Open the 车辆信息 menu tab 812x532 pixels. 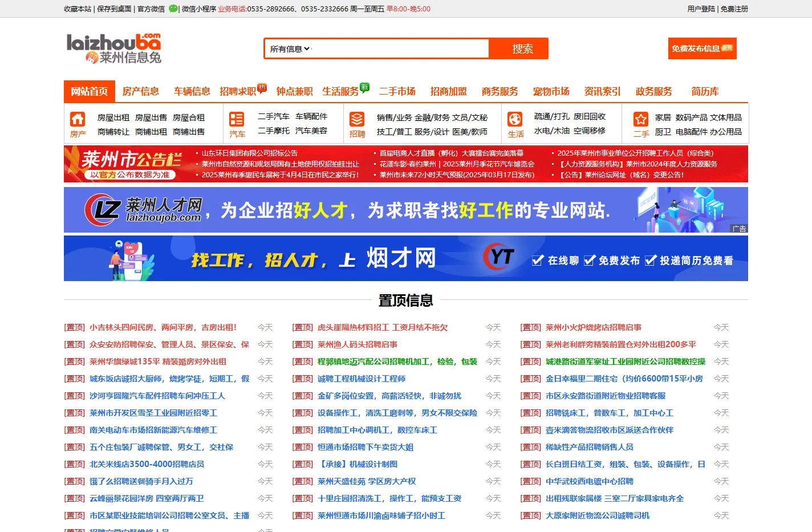[192, 91]
